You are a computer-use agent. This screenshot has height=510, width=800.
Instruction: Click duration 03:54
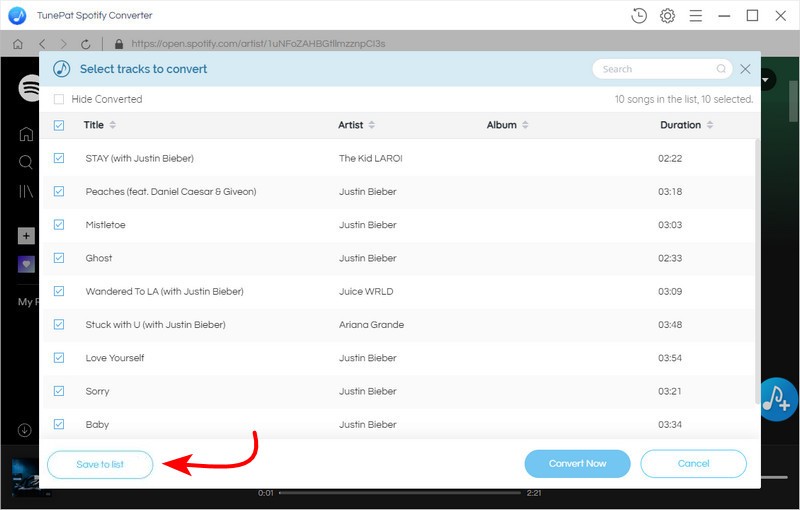(670, 358)
